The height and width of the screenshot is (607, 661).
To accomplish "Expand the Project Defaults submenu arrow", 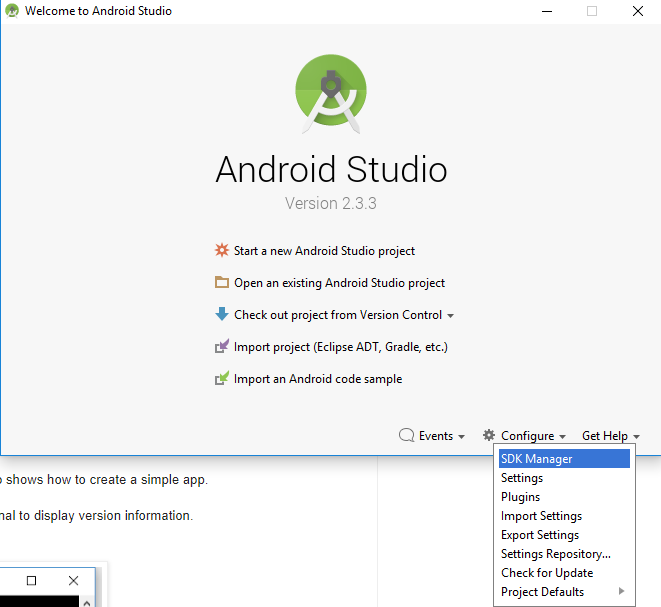I will coord(621,591).
